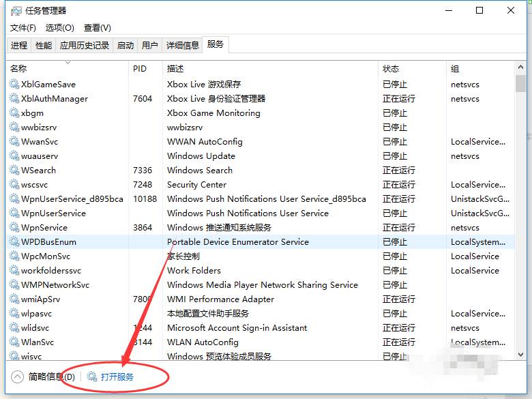Click the 本地配置文件助手服务 description
Viewport: 532px width, 399px height.
207,313
